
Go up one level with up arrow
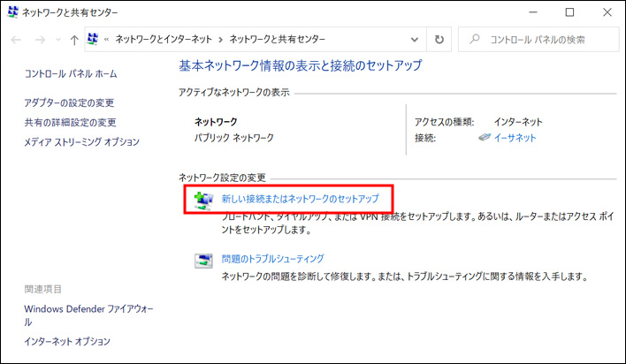pos(73,41)
